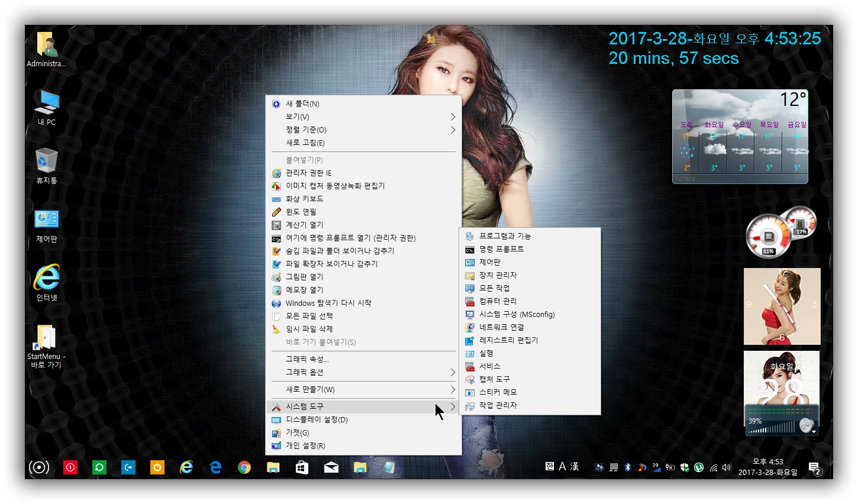The width and height of the screenshot is (858, 504).
Task: Click 새 폴더(N) in the context menu
Action: pos(363,104)
